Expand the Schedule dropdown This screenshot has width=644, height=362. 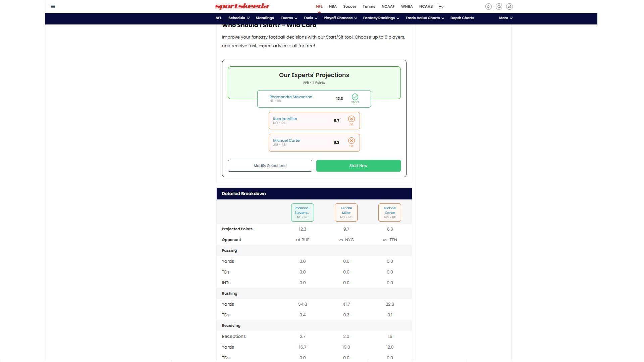(x=239, y=18)
